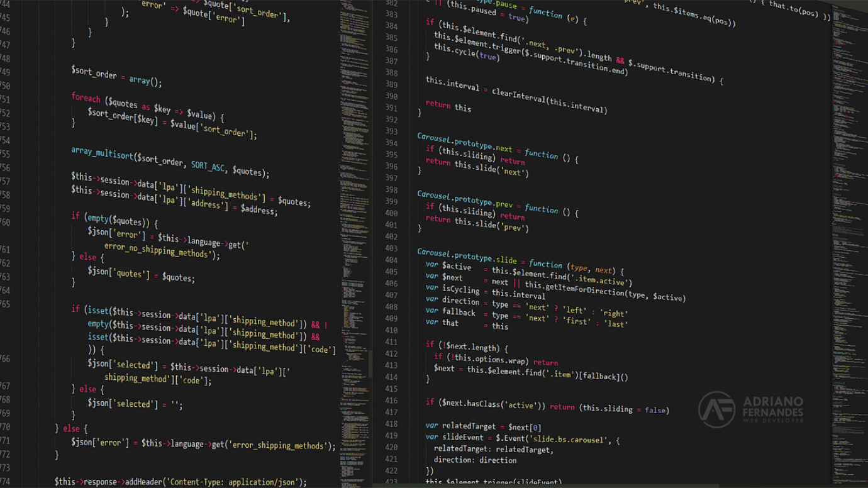Screen dimensions: 868x488
Task: Click 'if (!this.options.wrap) return' line
Action: (x=496, y=360)
